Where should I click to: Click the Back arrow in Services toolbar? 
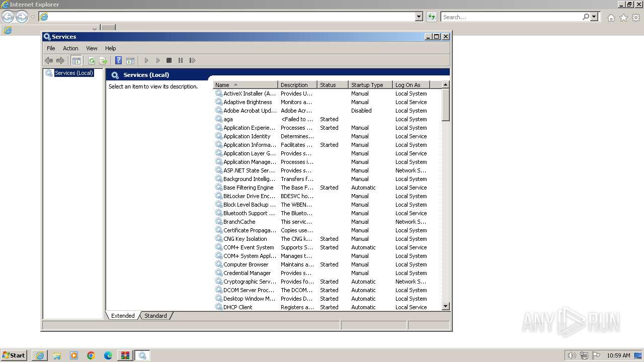(x=49, y=60)
